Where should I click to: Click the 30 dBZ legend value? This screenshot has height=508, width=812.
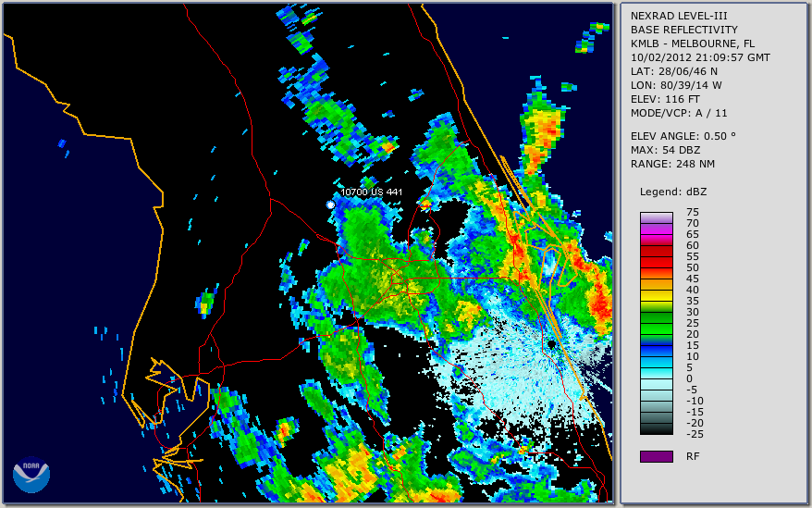(693, 312)
